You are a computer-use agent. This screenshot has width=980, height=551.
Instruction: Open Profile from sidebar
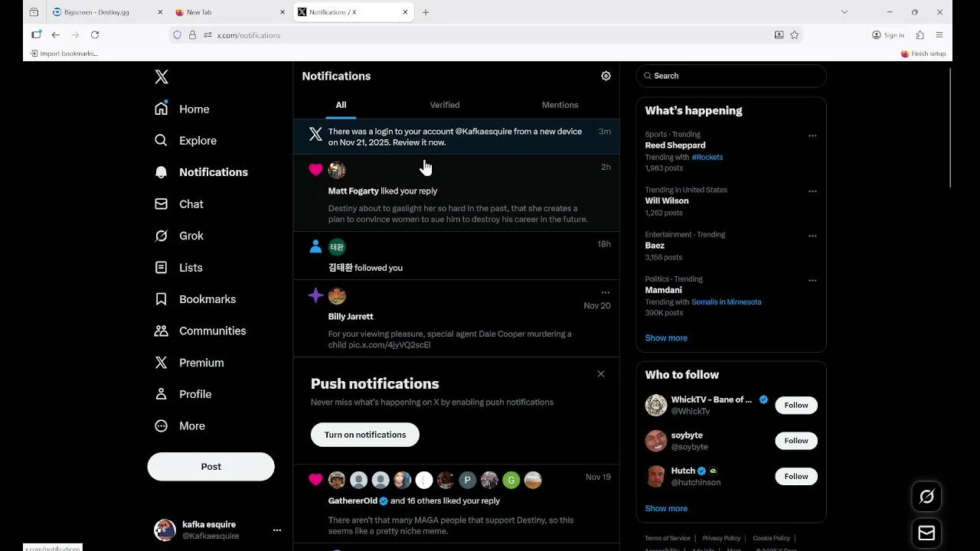pos(182,394)
